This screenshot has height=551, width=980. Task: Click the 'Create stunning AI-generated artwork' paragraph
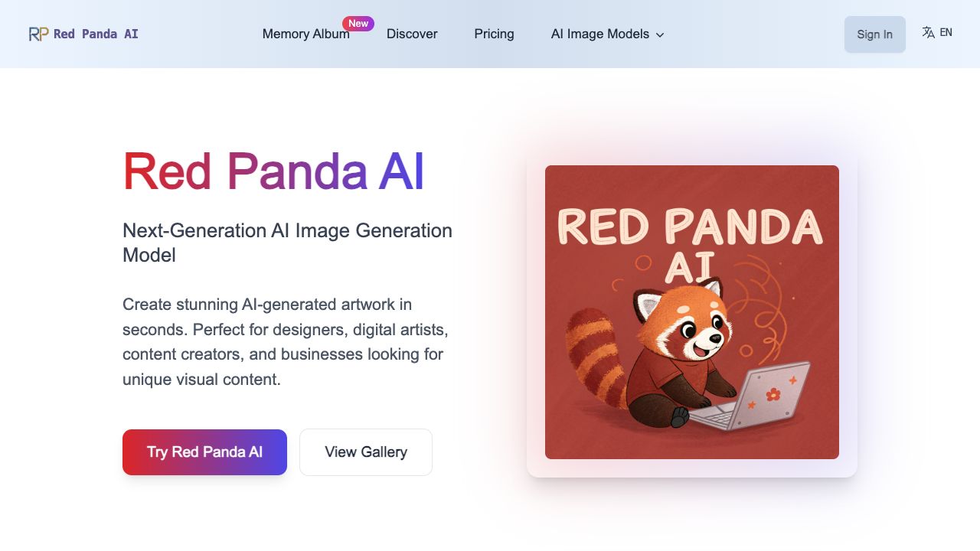[x=285, y=342]
